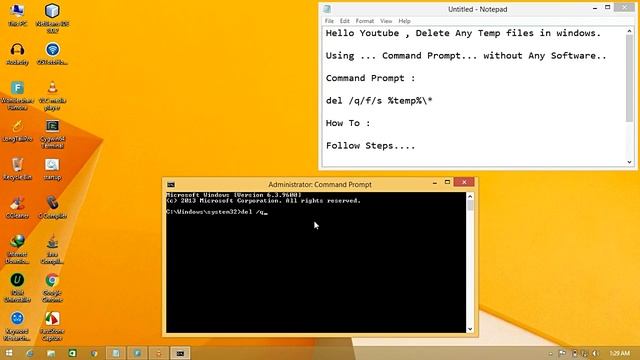This screenshot has height=360, width=640.
Task: Minimize the Notepad window
Action: coord(595,8)
